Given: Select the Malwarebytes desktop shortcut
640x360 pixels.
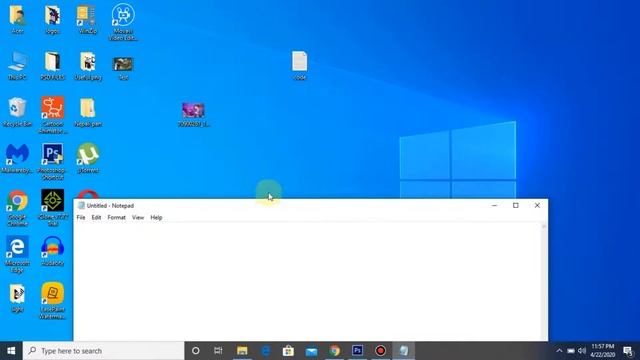Looking at the screenshot, I should point(17,159).
